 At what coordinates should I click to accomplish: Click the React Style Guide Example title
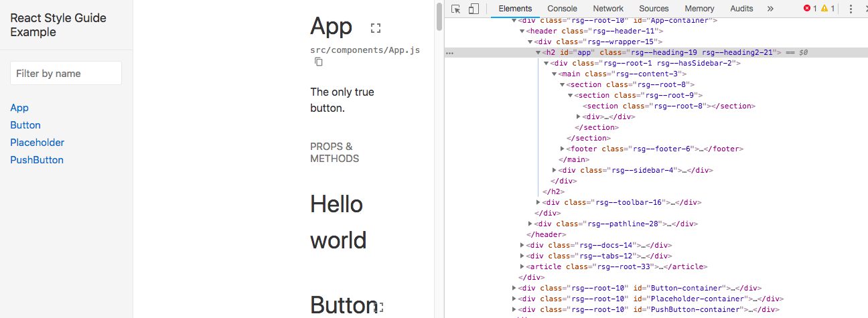pos(58,25)
